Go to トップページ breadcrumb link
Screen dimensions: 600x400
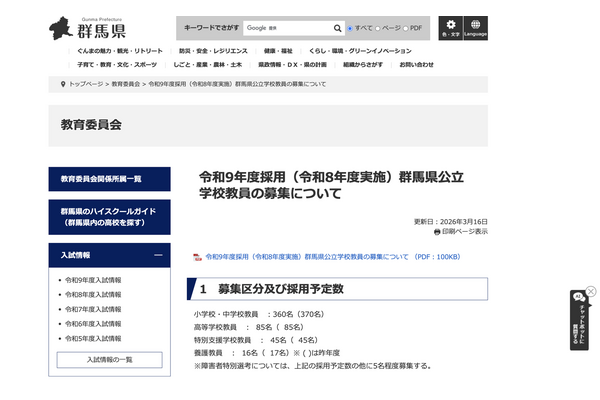tap(86, 84)
